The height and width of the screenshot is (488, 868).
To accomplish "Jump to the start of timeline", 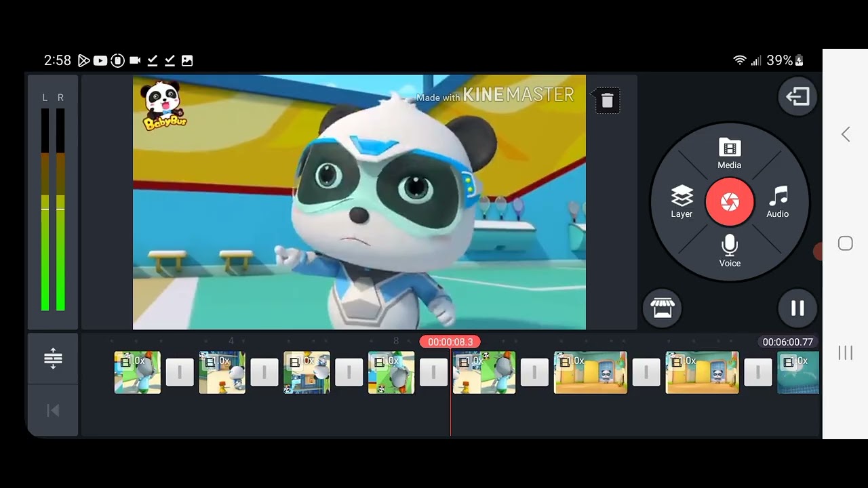I will click(53, 410).
